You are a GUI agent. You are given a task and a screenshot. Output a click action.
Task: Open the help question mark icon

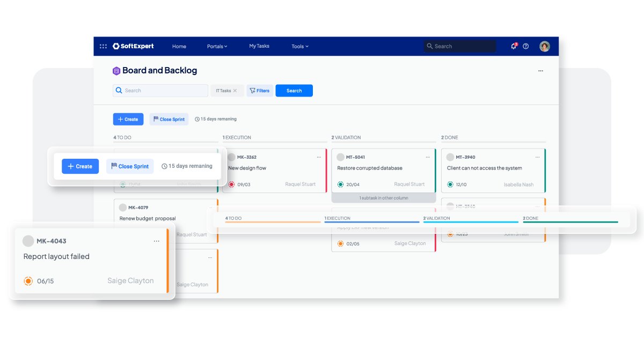pos(526,46)
